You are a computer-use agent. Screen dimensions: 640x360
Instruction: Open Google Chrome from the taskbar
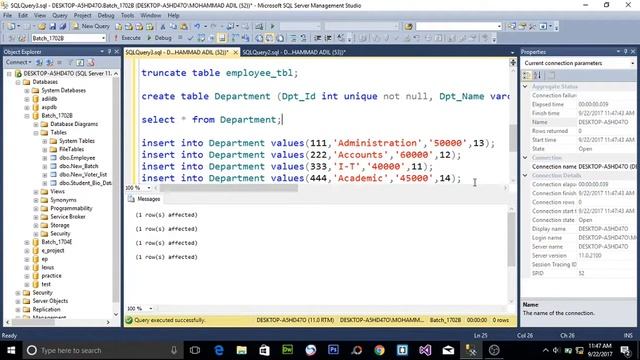click(379, 350)
